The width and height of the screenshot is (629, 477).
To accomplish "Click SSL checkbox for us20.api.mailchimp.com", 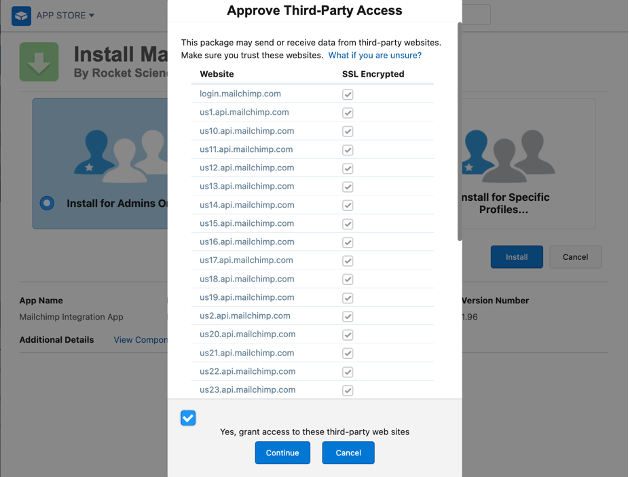I will [x=347, y=335].
